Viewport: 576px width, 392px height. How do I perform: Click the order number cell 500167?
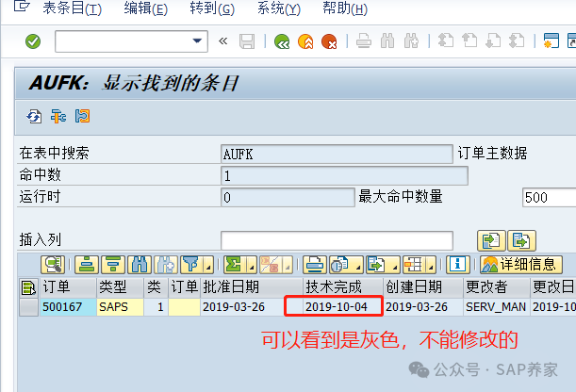pos(68,307)
